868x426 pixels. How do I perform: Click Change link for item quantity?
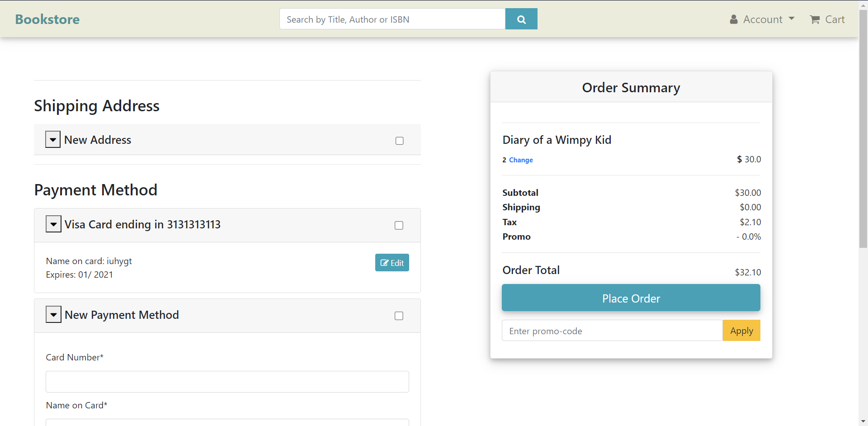tap(521, 160)
